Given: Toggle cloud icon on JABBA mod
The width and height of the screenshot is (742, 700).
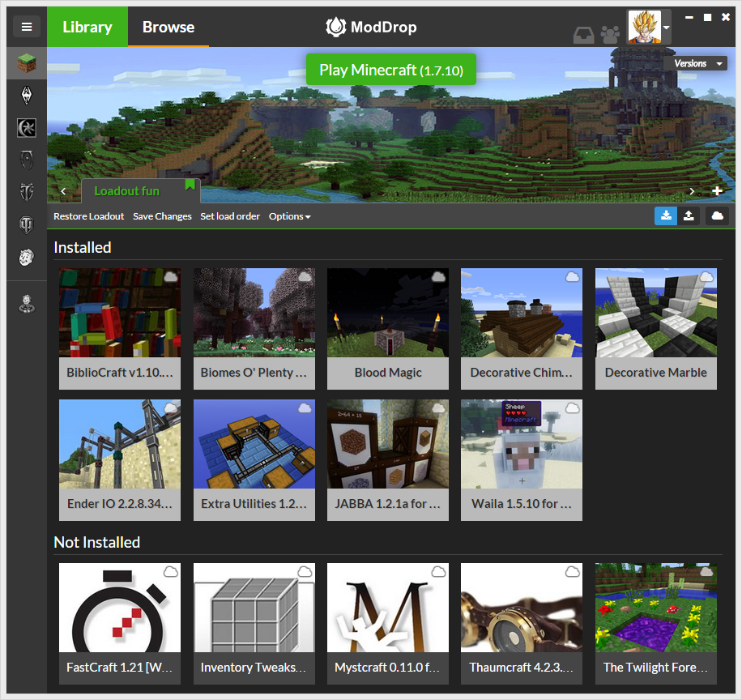Looking at the screenshot, I should click(438, 408).
